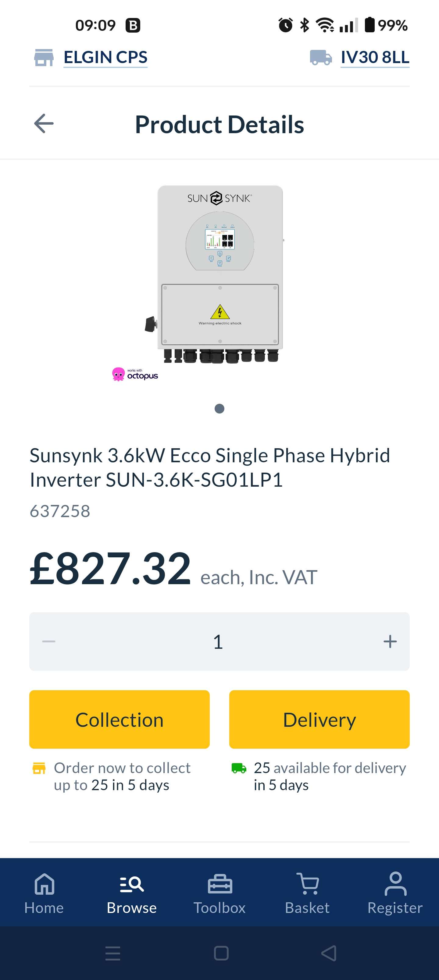
Task: Tap the image carousel dot indicator
Action: click(219, 409)
